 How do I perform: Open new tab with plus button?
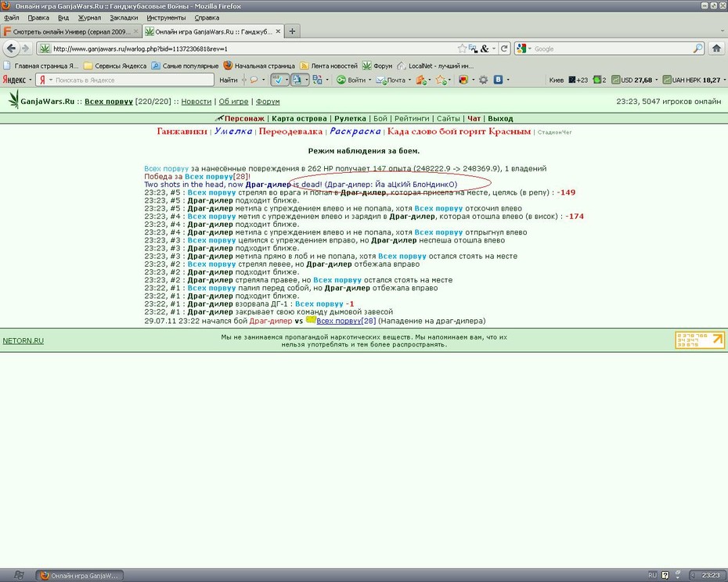pyautogui.click(x=292, y=31)
